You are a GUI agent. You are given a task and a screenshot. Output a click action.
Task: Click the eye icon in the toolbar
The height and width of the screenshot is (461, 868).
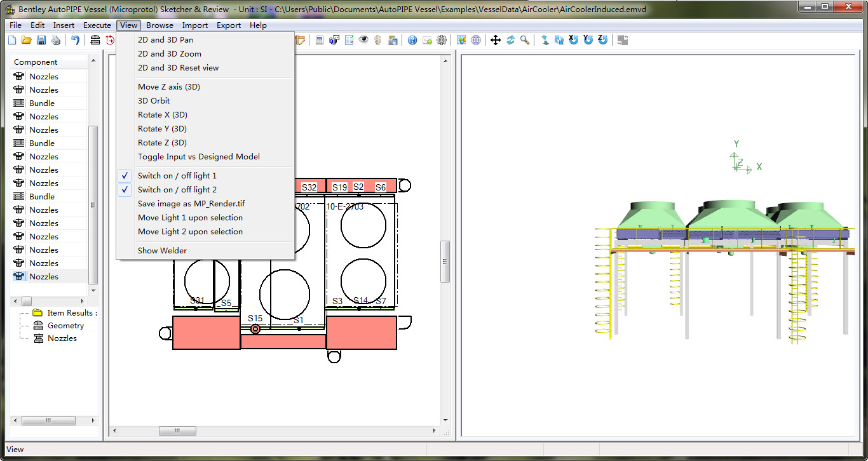click(363, 40)
